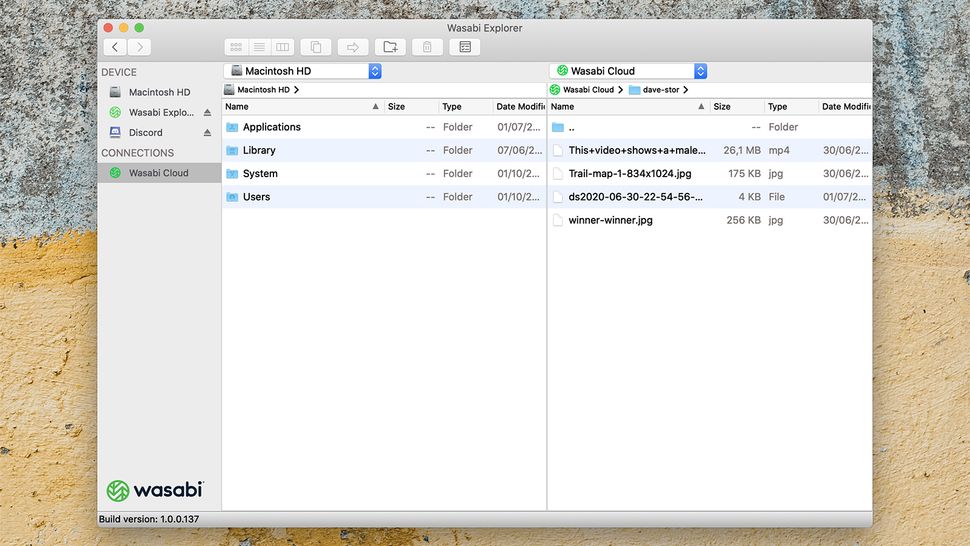970x546 pixels.
Task: Click the copy files toolbar icon
Action: click(315, 47)
